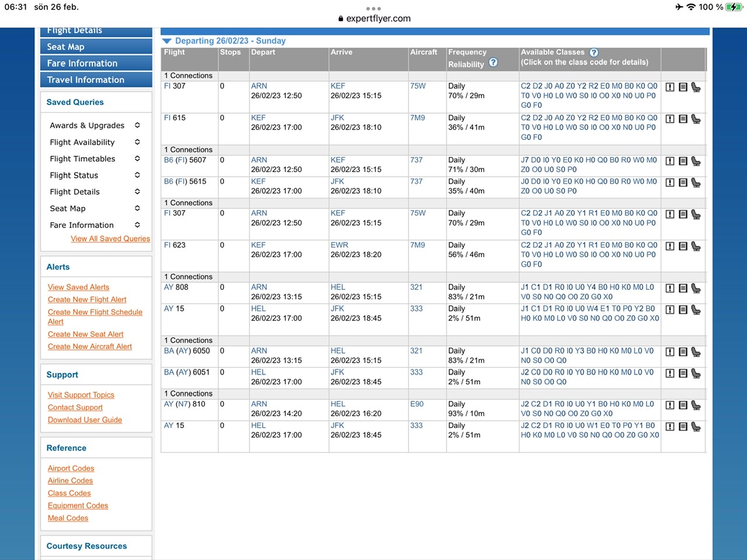Click Create New Flight Alert

click(x=87, y=299)
